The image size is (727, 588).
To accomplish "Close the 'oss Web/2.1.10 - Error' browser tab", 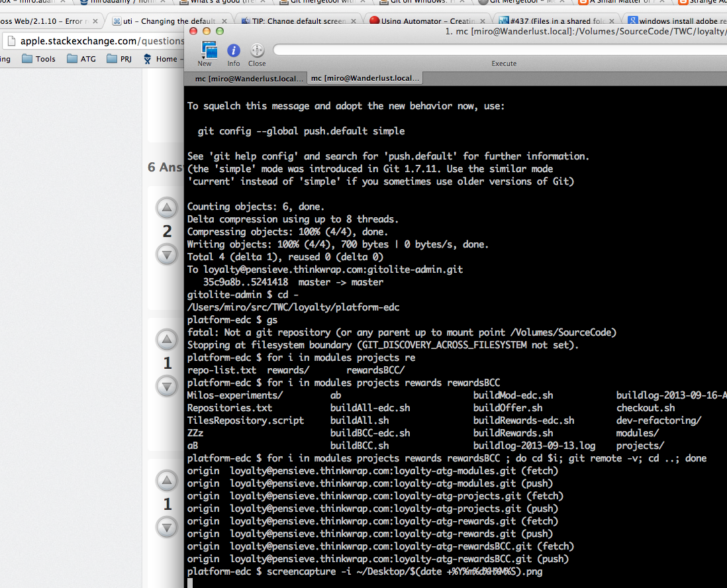I will point(95,21).
